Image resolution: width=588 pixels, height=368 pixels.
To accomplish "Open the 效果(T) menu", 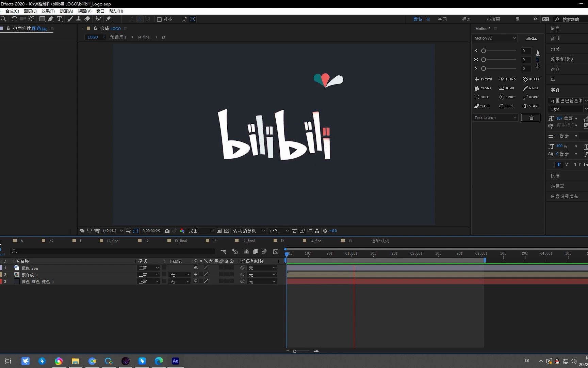I will click(48, 11).
